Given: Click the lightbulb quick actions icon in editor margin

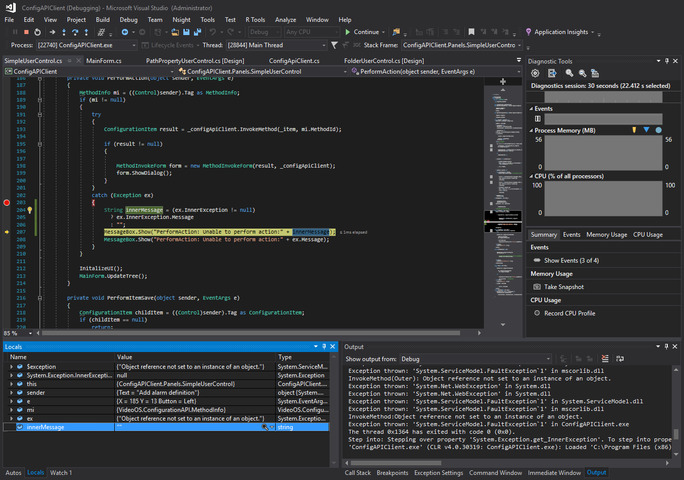Looking at the screenshot, I should pyautogui.click(x=30, y=210).
